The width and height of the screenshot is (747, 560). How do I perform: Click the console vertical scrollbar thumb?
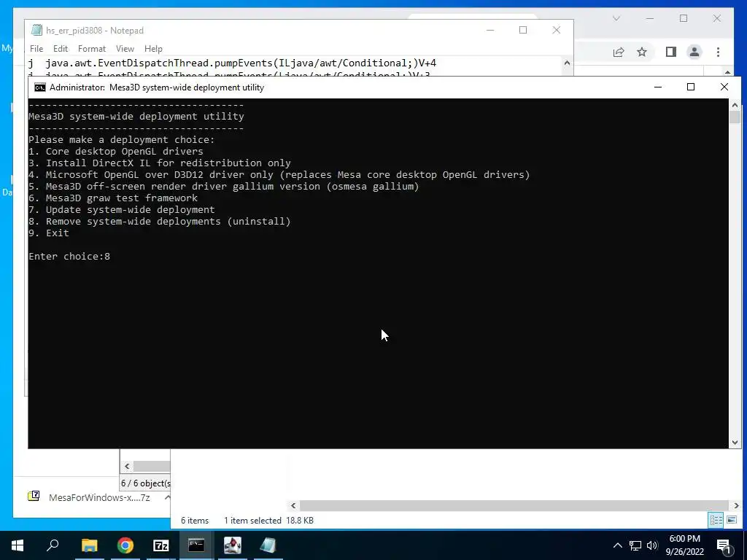pos(735,117)
